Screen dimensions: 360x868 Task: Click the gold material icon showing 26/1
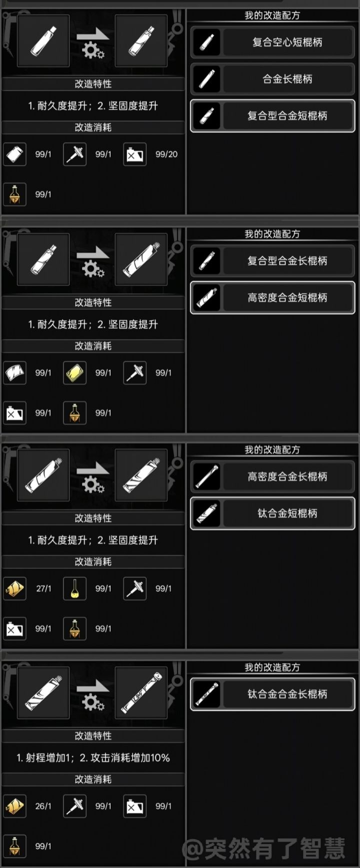pyautogui.click(x=15, y=806)
